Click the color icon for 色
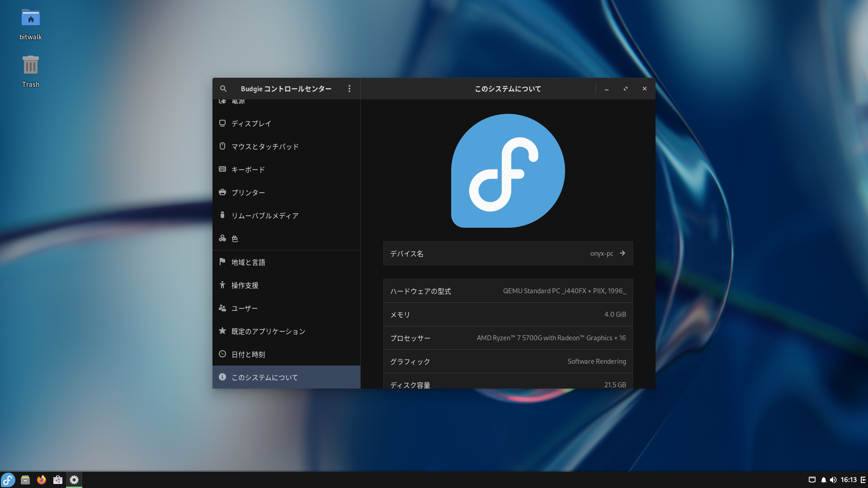The height and width of the screenshot is (488, 868). click(x=222, y=238)
